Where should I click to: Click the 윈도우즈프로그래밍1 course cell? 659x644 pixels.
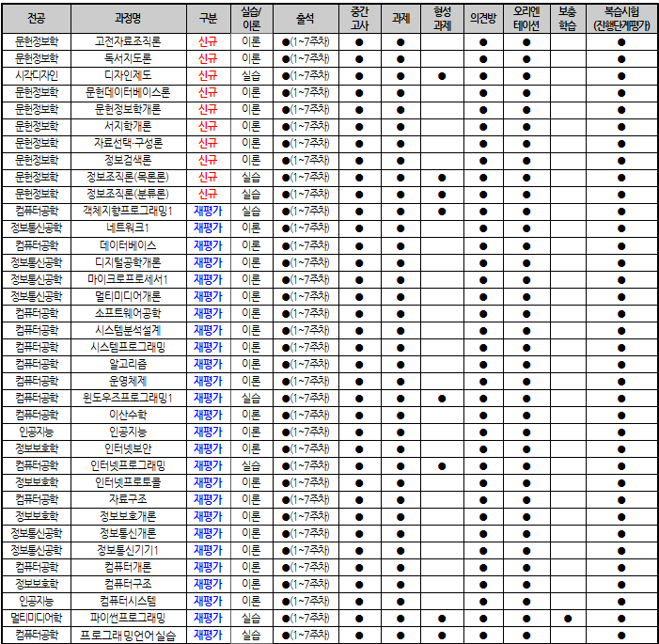tap(128, 398)
